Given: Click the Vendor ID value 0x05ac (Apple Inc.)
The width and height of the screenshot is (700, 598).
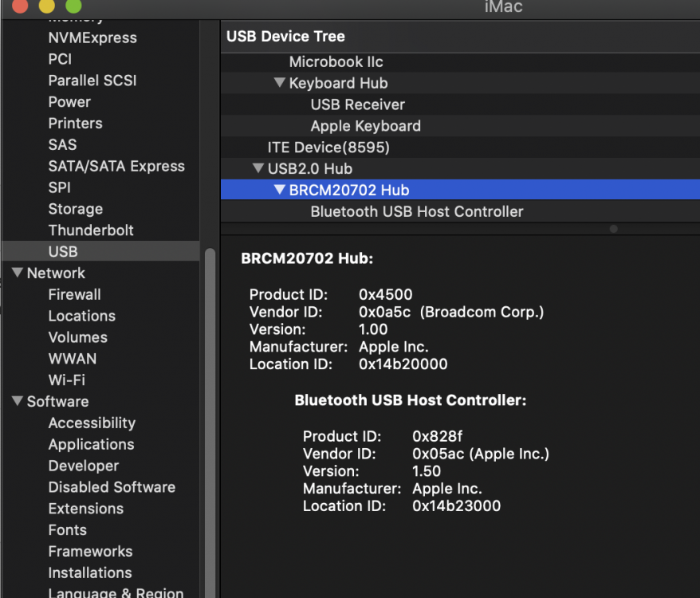Looking at the screenshot, I should [x=481, y=454].
